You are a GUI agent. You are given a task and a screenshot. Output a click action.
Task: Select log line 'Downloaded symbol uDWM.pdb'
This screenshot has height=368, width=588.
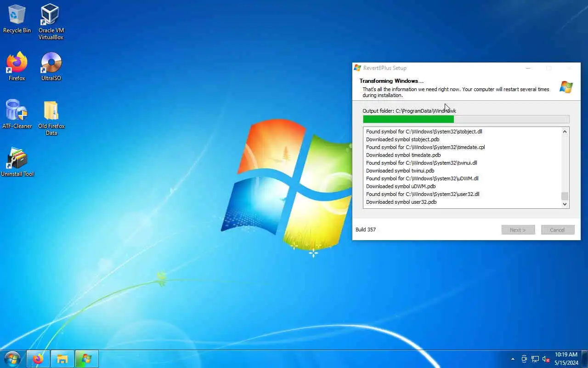(401, 186)
